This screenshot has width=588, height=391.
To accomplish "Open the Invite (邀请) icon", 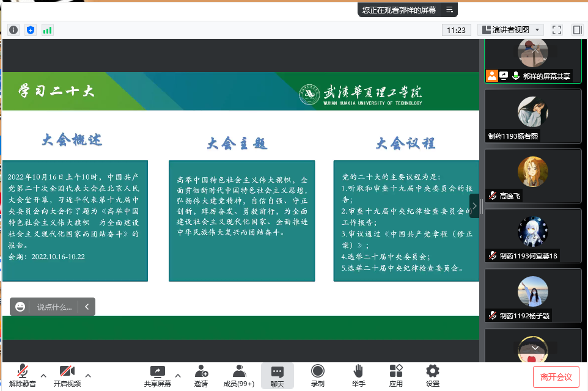I will pyautogui.click(x=201, y=375).
